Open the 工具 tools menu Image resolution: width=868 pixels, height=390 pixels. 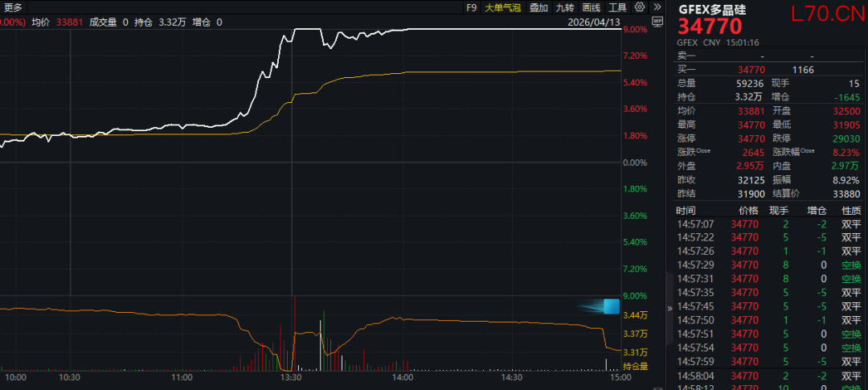coord(618,7)
